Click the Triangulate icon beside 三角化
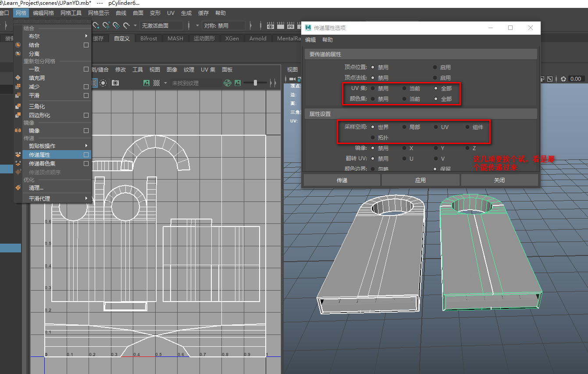Screen dimensions: 588x374 (18, 106)
